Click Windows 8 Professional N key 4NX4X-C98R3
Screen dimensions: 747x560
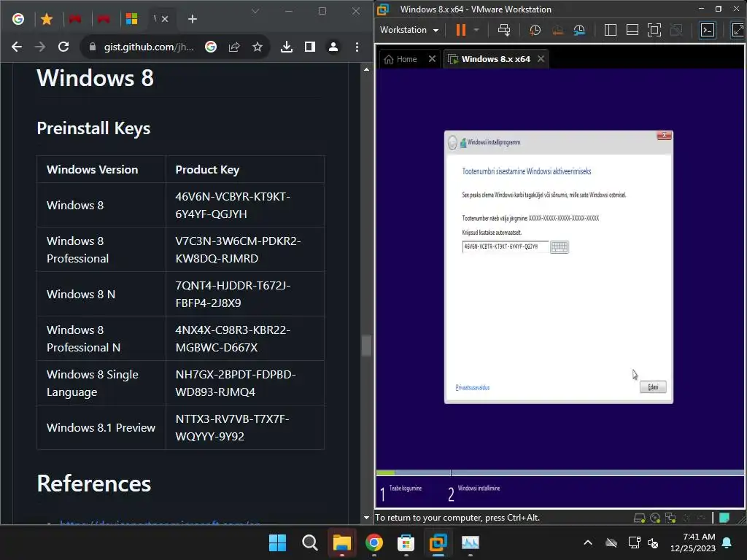(233, 338)
